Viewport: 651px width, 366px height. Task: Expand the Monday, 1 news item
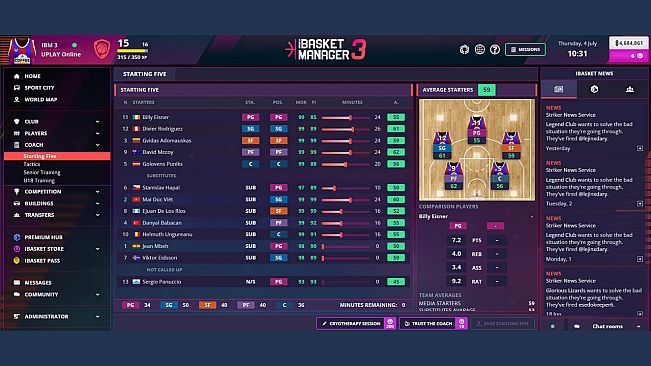640,259
